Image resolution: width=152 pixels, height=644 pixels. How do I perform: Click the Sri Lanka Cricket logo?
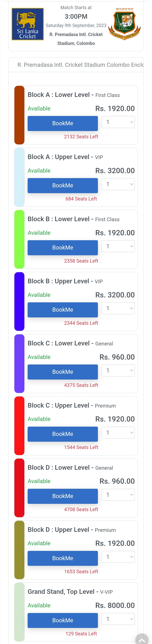click(x=27, y=24)
